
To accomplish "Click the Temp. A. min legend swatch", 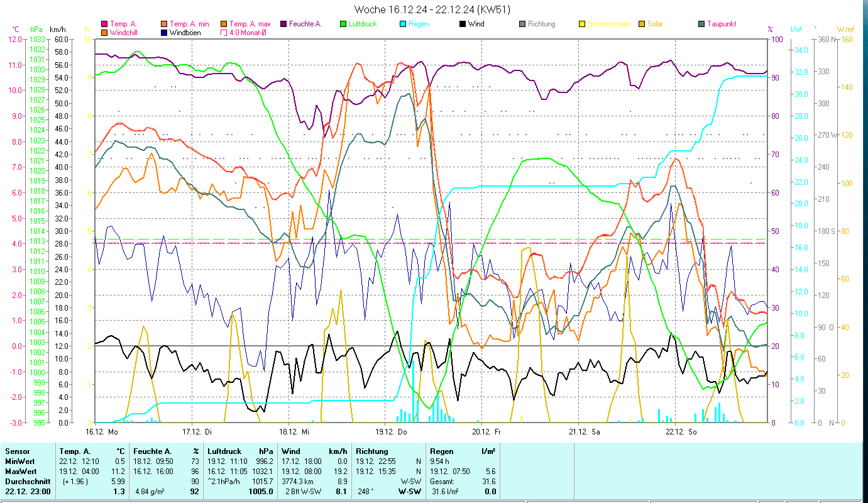I will tap(164, 24).
